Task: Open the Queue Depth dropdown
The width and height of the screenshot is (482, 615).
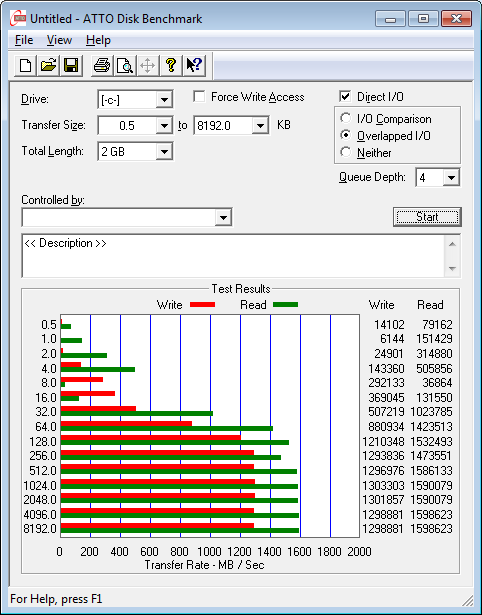Action: [451, 178]
